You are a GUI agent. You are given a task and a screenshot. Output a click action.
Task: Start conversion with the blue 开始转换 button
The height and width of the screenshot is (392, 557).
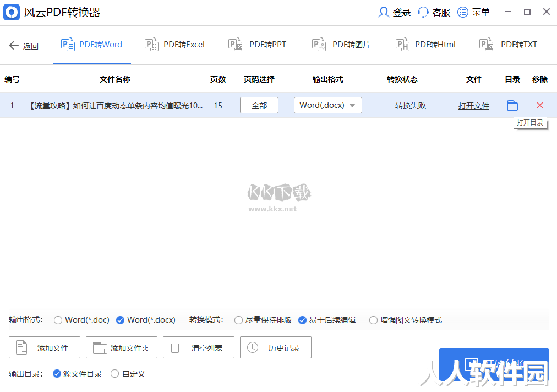[x=494, y=364]
